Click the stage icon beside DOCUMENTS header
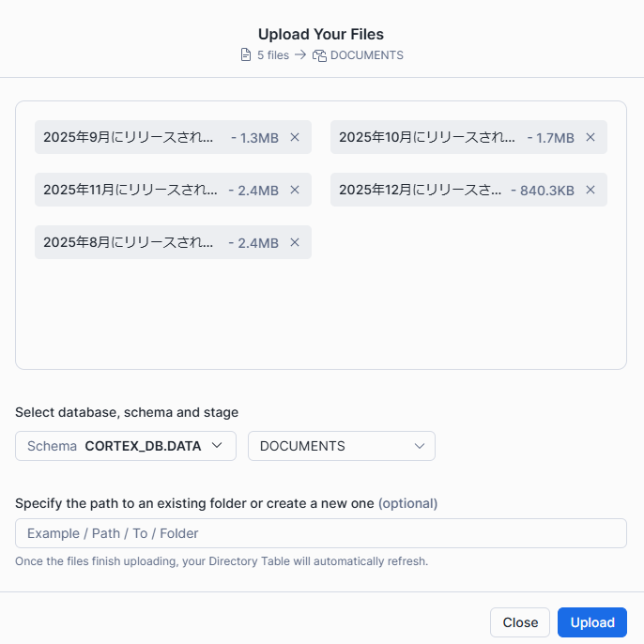Viewport: 644px width, 644px height. [x=319, y=55]
